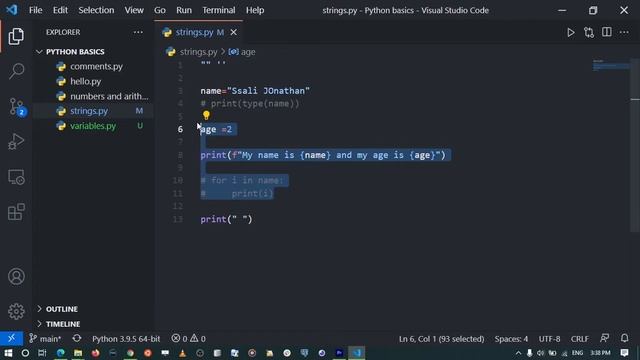Open the Terminal menu
Image resolution: width=640 pixels, height=360 pixels.
tap(219, 10)
